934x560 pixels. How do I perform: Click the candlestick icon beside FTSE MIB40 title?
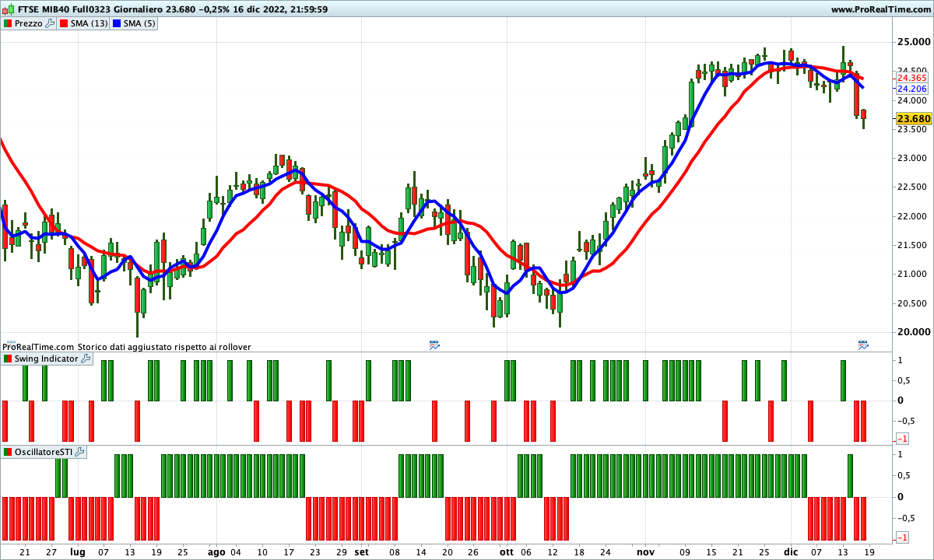pos(7,9)
